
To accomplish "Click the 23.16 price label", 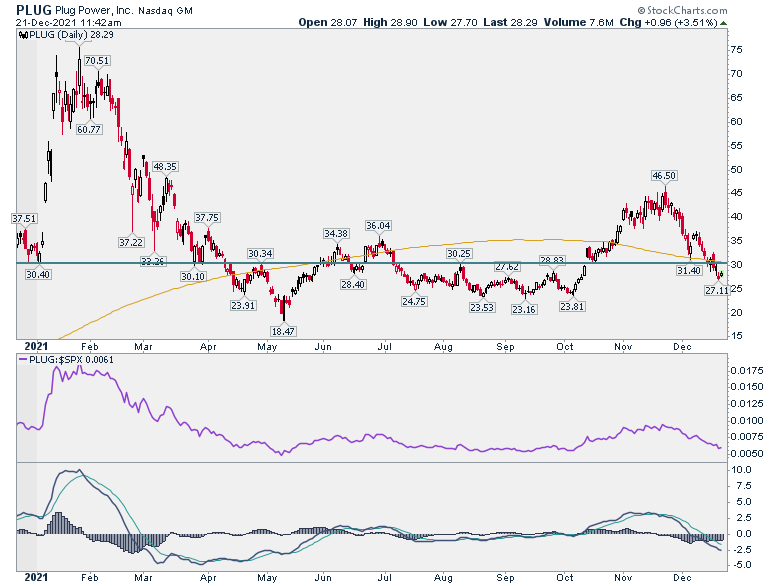I will 524,309.
